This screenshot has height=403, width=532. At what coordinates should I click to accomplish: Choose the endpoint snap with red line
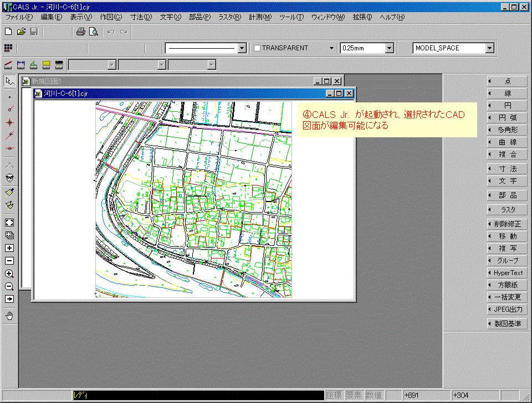[x=9, y=109]
